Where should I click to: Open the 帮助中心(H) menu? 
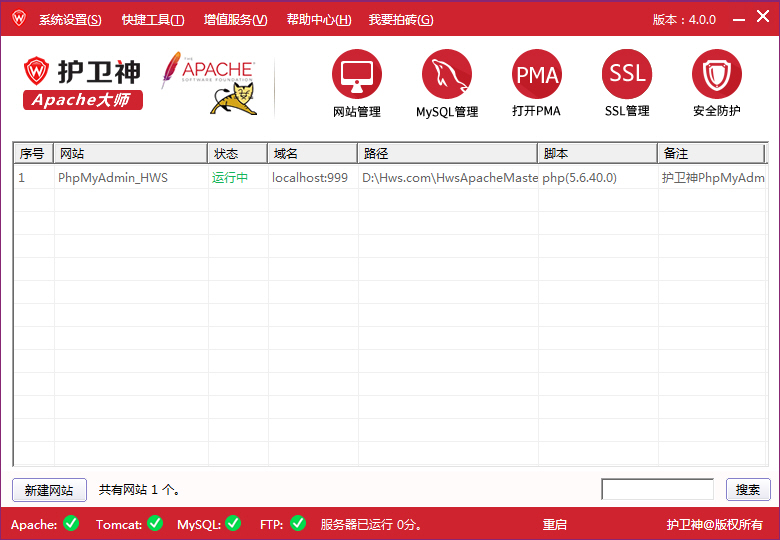[x=319, y=20]
